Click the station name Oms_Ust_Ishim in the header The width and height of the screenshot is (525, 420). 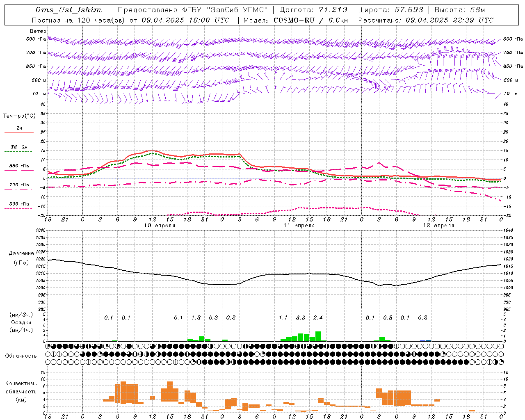point(68,10)
